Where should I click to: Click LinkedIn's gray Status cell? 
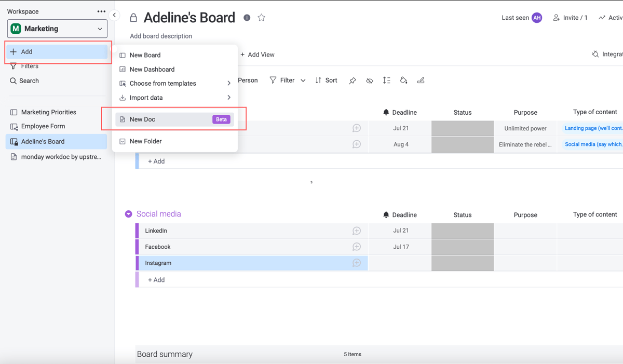(x=462, y=231)
